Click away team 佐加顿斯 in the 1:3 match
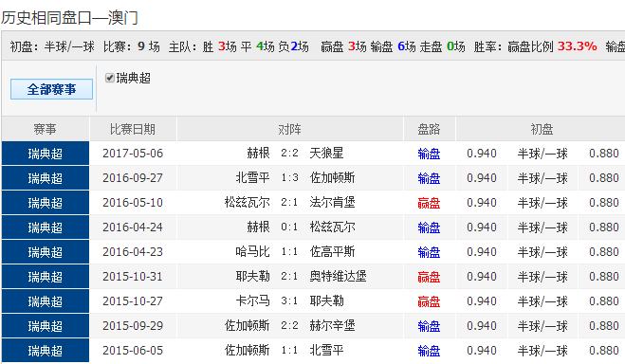 click(x=333, y=177)
